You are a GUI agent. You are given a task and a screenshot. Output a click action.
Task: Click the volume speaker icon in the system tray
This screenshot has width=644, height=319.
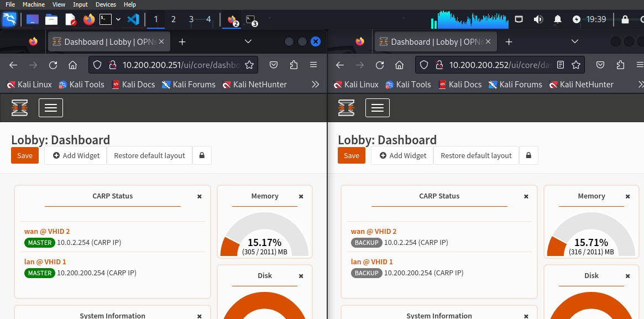coord(538,19)
